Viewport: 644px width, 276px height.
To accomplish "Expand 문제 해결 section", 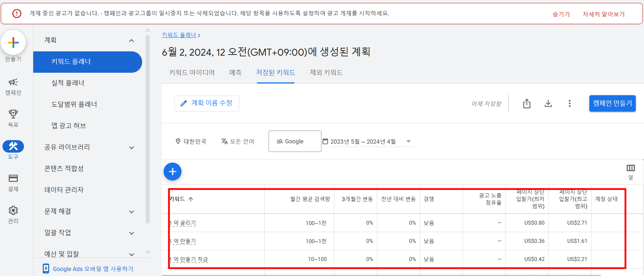I will [x=131, y=212].
